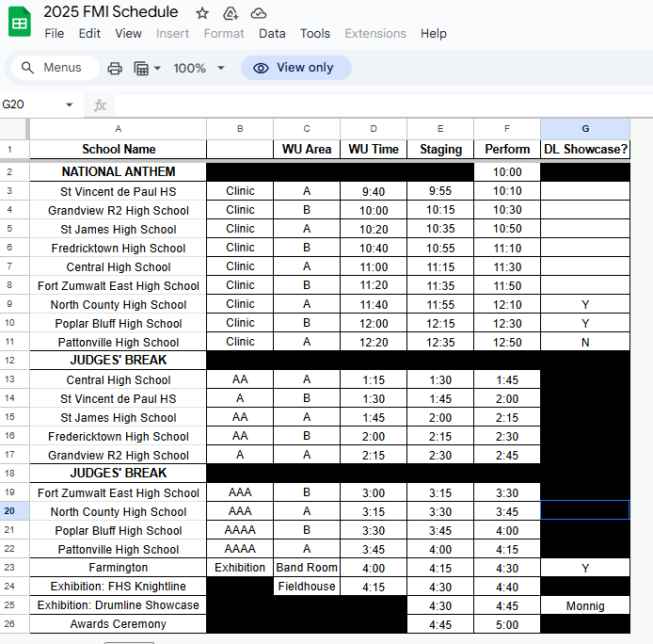
Task: Star the 2025 FMI Schedule document
Action: (202, 12)
